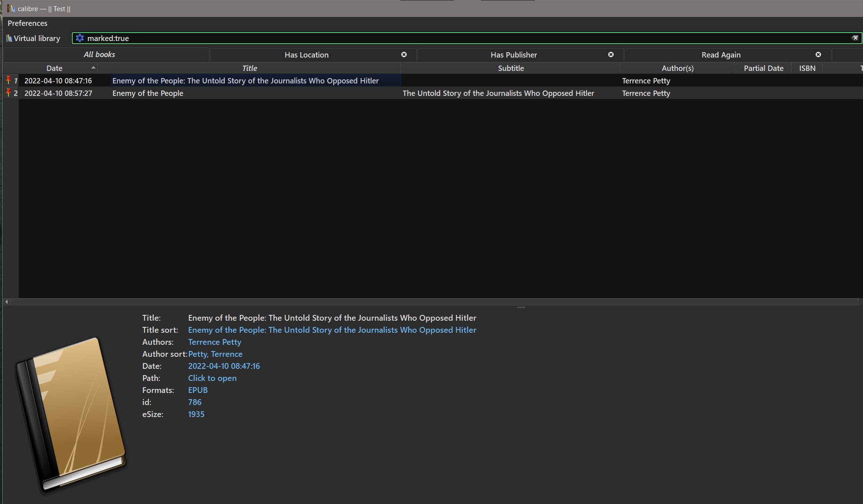Click the book cover thumbnail
This screenshot has height=504, width=863.
[x=70, y=415]
